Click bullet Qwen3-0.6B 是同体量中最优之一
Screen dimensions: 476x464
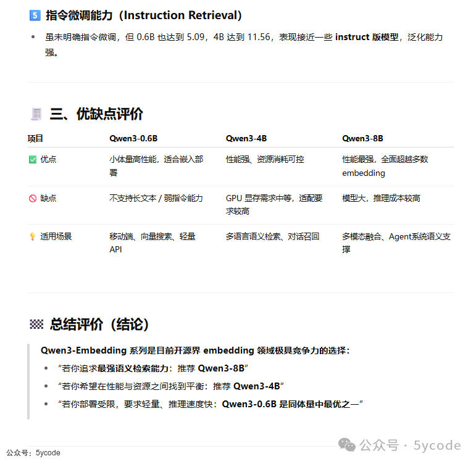tap(210, 404)
